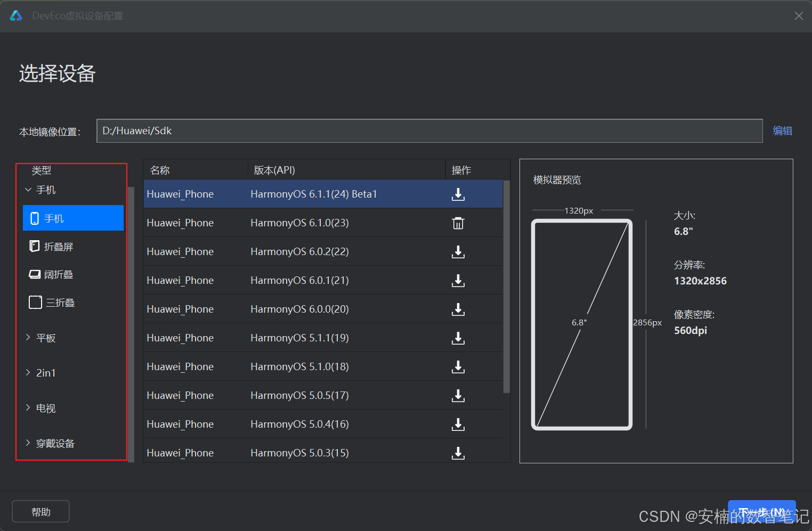Select the HarmonyOS 6.0.2(22) row
Screen dimensions: 812x531
pos(323,251)
